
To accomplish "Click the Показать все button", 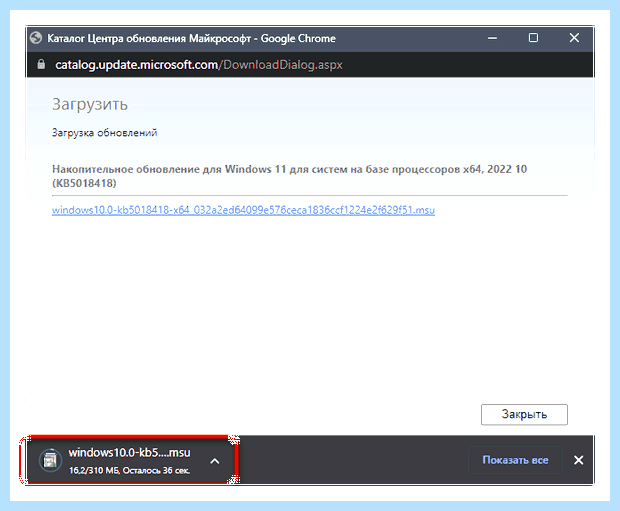I will pos(515,460).
